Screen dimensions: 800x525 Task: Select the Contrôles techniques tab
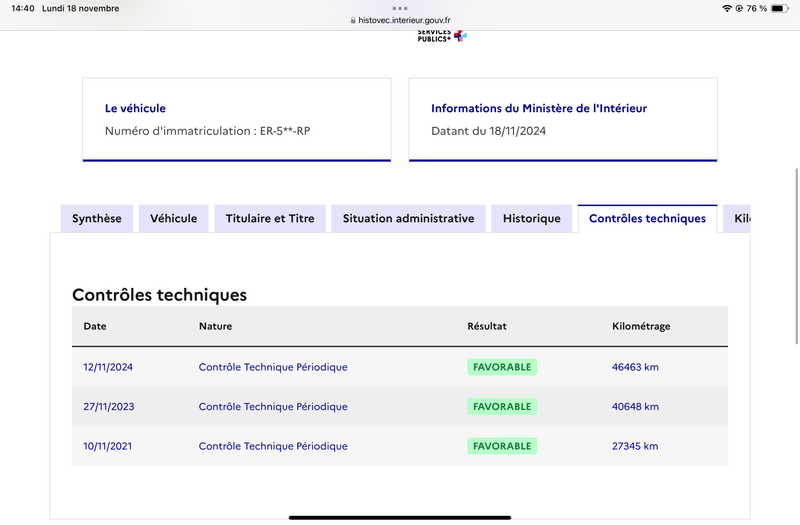click(x=647, y=218)
